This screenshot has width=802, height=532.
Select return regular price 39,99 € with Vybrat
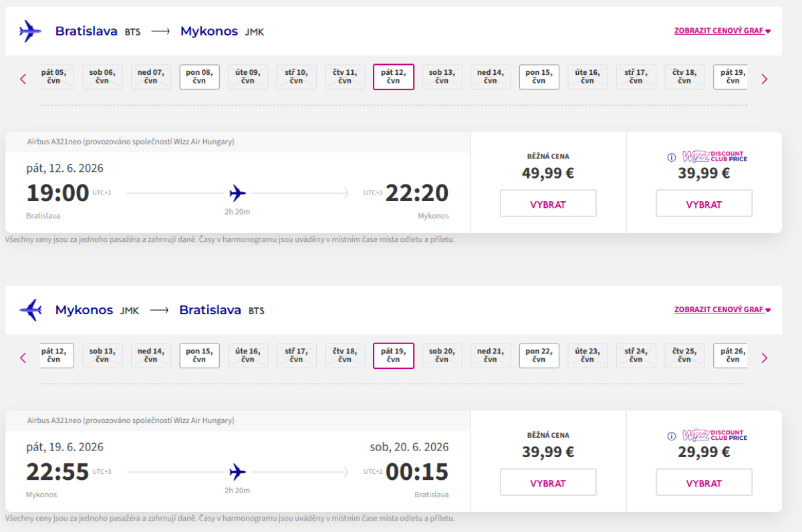pyautogui.click(x=548, y=483)
